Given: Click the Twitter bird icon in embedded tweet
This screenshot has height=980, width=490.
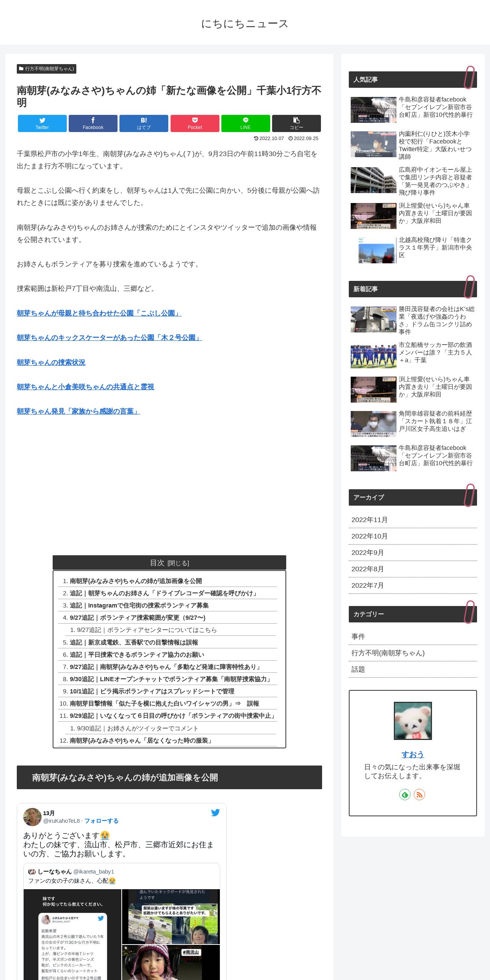Looking at the screenshot, I should (215, 812).
